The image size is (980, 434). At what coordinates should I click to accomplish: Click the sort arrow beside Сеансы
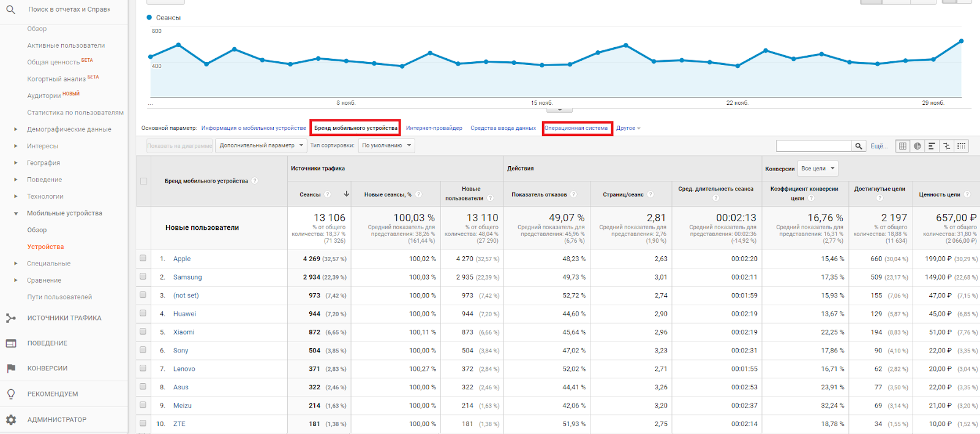[347, 194]
